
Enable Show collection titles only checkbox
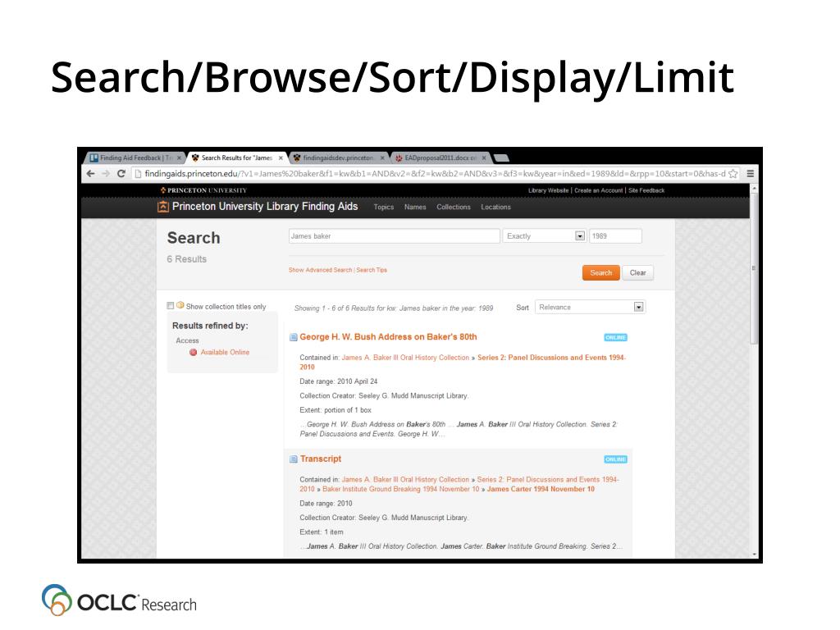point(171,306)
